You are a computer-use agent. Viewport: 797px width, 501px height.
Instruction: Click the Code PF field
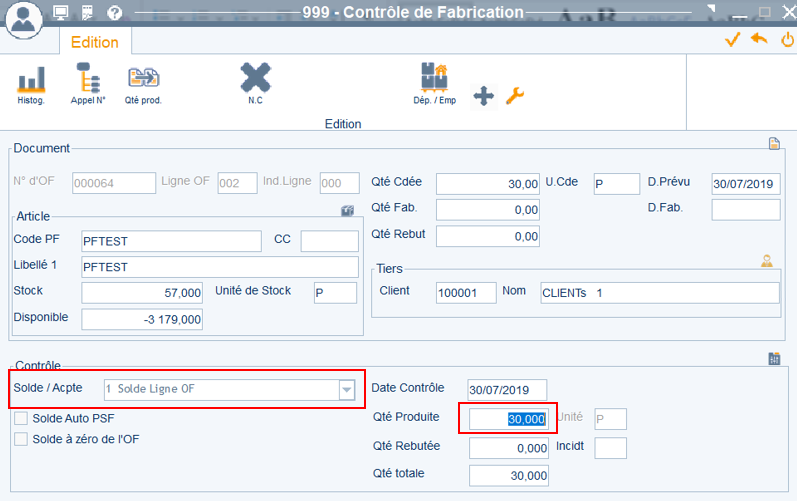(171, 241)
